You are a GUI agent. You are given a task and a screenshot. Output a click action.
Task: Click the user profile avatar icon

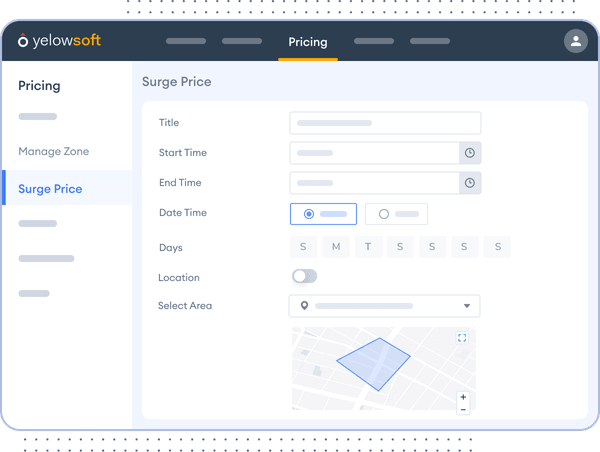(575, 41)
